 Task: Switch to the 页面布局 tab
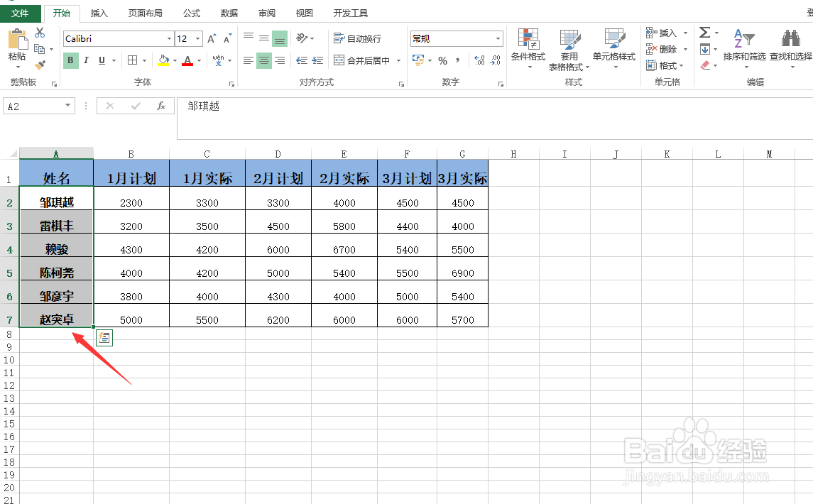point(145,13)
